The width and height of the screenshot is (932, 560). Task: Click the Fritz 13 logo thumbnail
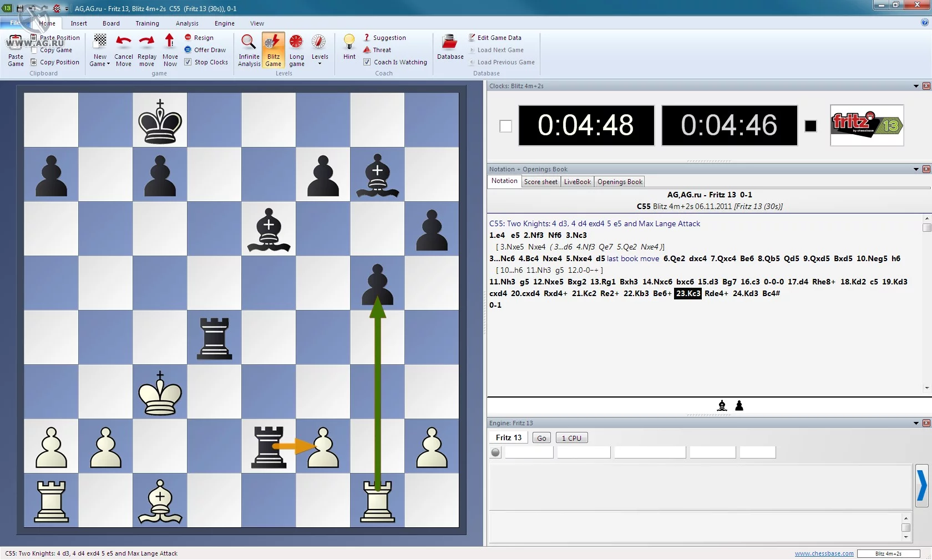(x=867, y=125)
